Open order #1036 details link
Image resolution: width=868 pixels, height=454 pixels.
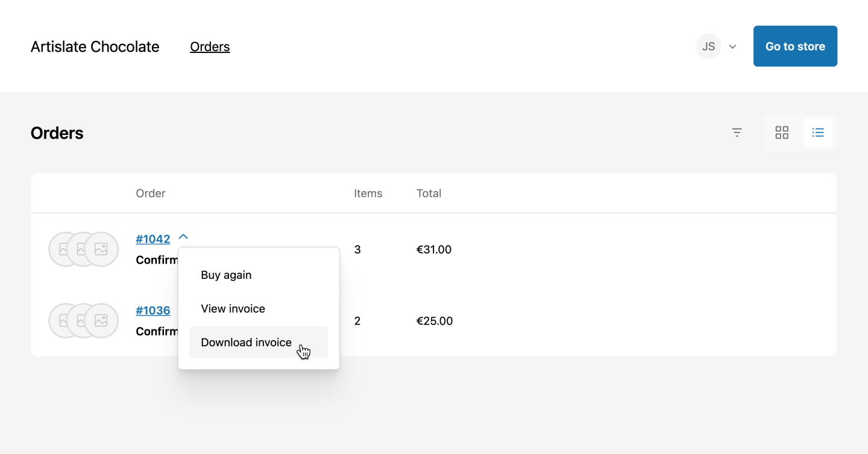[x=153, y=310]
